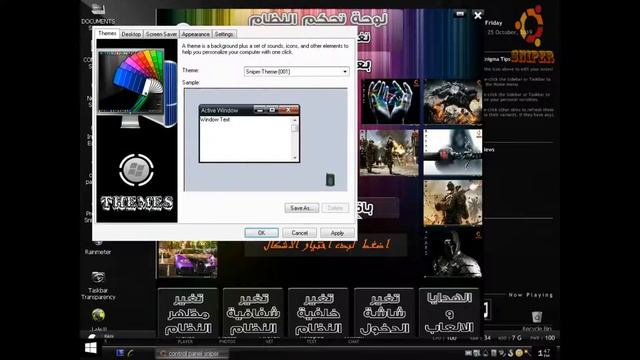The image size is (640, 360).
Task: Select the hooded assassin sword wallpaper thumbnail
Action: click(x=453, y=153)
